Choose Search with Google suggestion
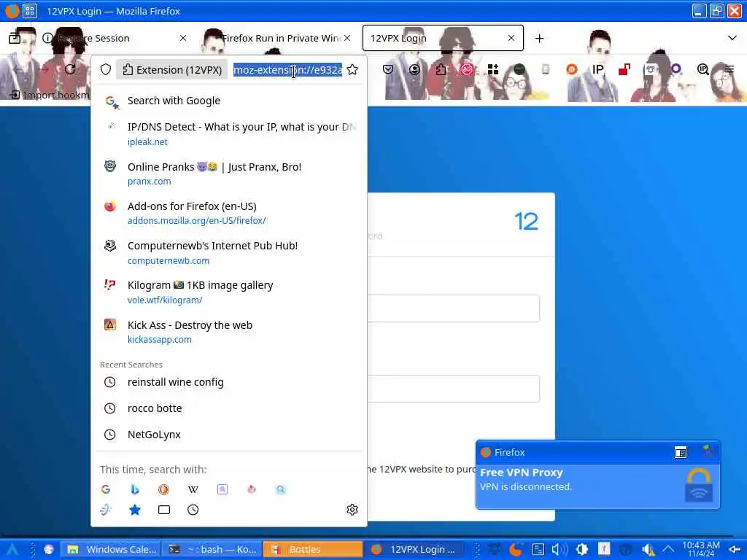747x560 pixels. pos(228,101)
